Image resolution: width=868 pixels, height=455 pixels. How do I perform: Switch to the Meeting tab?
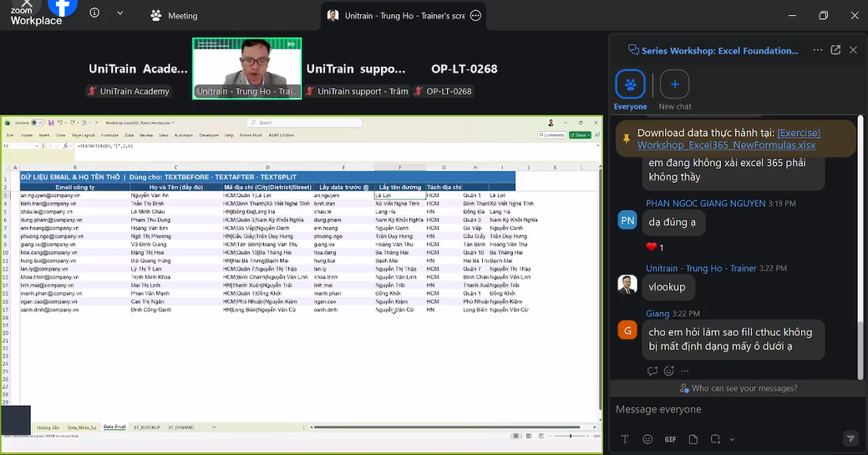point(174,16)
